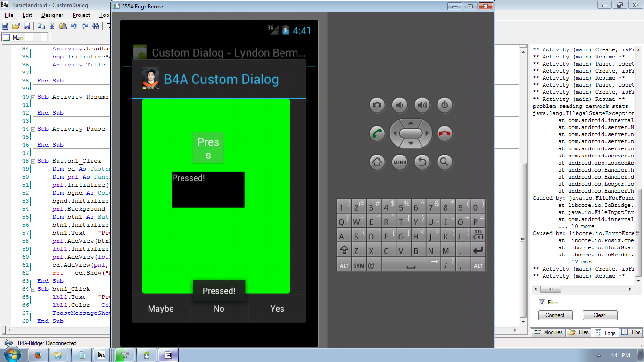Click the taskbar clock showing 4:41 PM
This screenshot has width=644, height=362.
(x=620, y=355)
